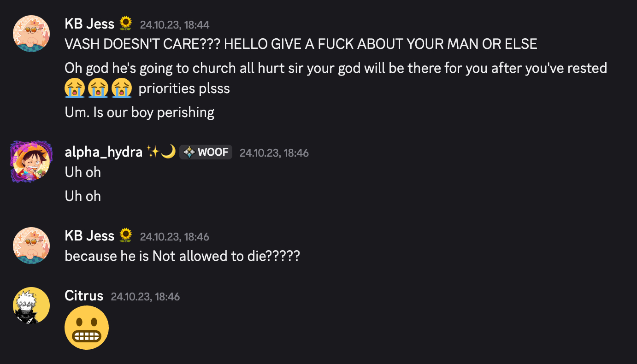Open the alpha_hydra username profile
Image resolution: width=637 pixels, height=364 pixels.
pos(103,152)
